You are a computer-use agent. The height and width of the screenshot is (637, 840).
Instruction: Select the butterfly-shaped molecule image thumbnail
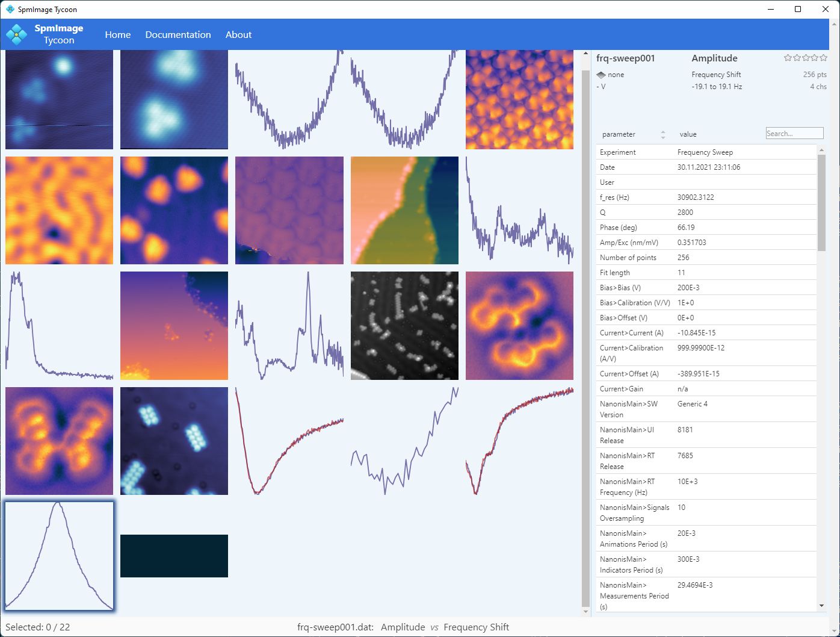[59, 441]
